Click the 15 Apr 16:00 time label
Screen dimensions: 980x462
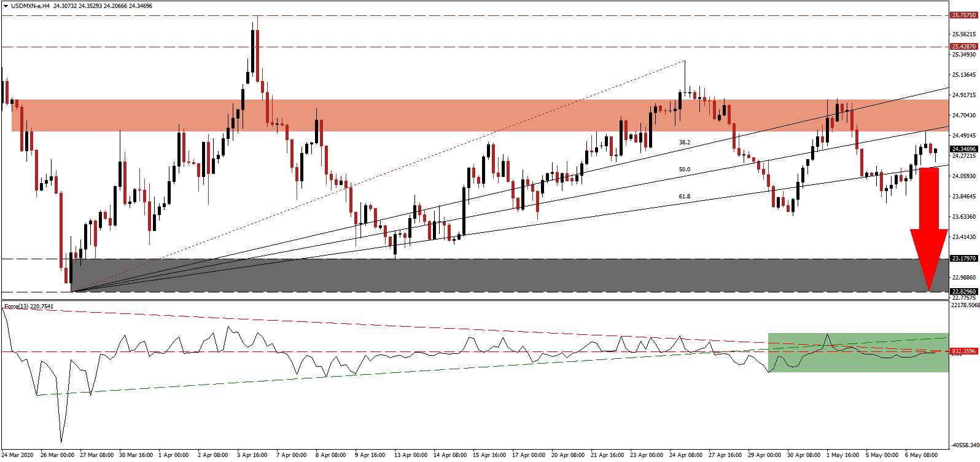tap(489, 455)
